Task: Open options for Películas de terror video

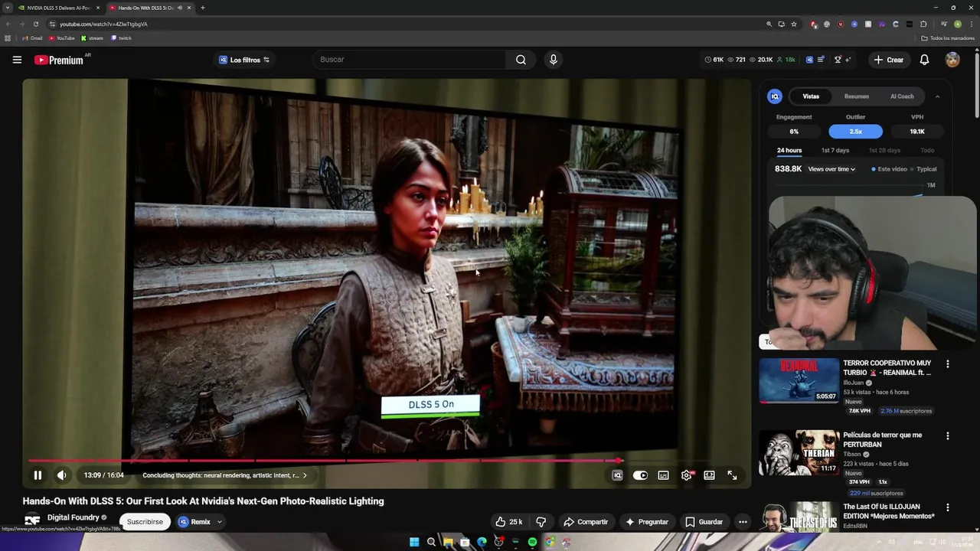Action: (947, 436)
